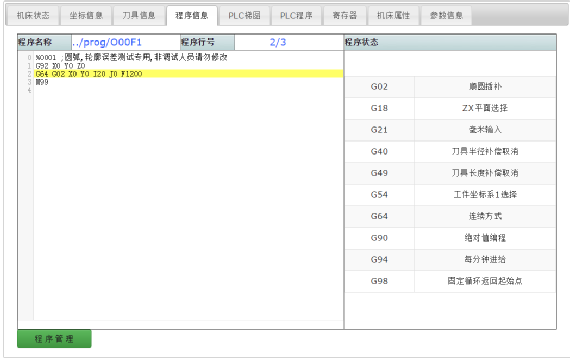Click the 刀具长度补偿取消 description

coord(485,173)
